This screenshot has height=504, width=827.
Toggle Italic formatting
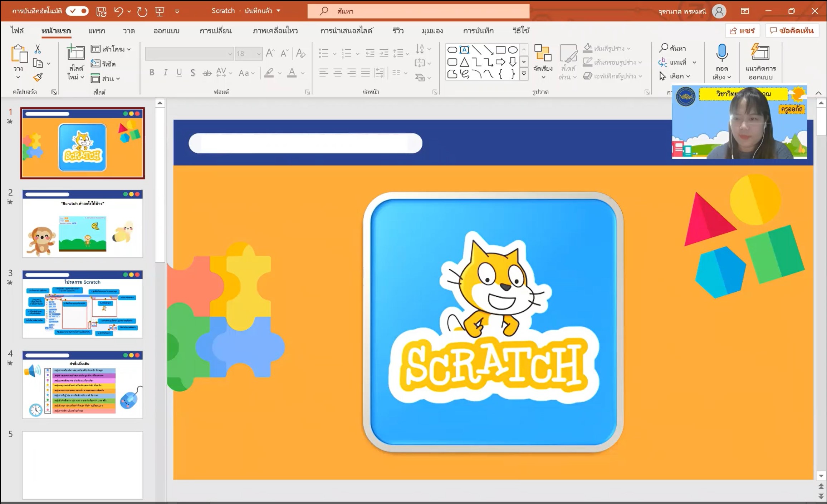coord(165,73)
